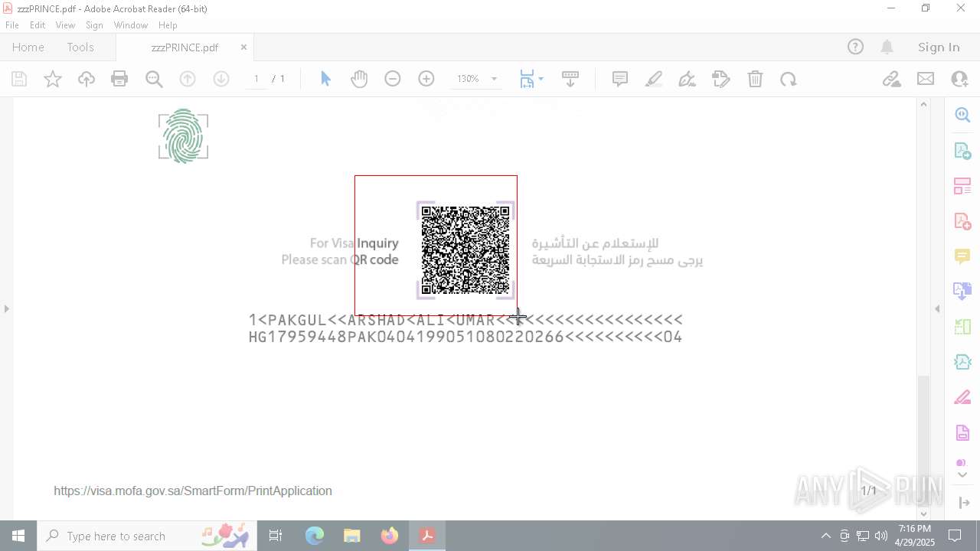
Task: Click the scrolling mode toolbar icon
Action: tap(570, 79)
